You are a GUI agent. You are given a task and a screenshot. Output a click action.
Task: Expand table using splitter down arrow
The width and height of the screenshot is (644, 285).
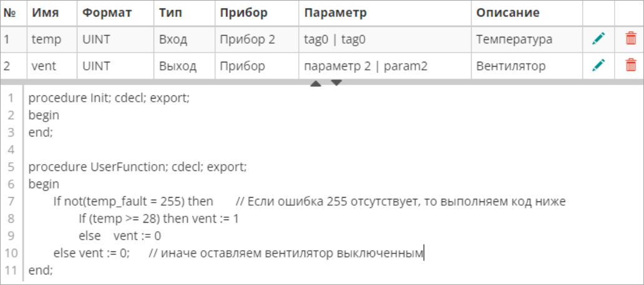coord(336,82)
